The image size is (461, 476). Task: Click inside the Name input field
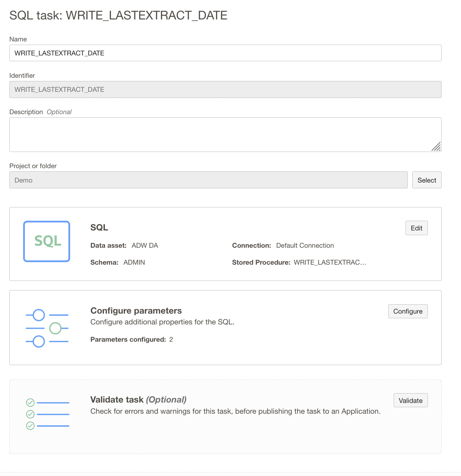[225, 53]
